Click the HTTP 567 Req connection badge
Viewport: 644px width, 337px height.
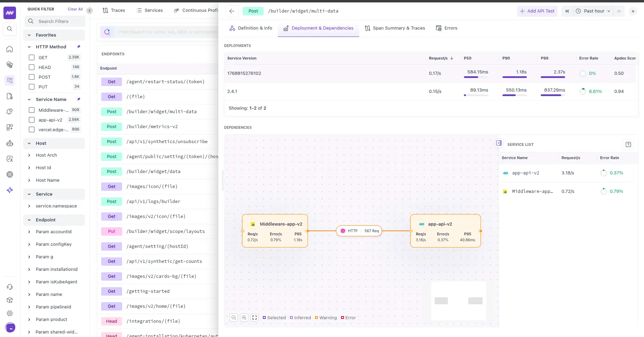pyautogui.click(x=359, y=230)
